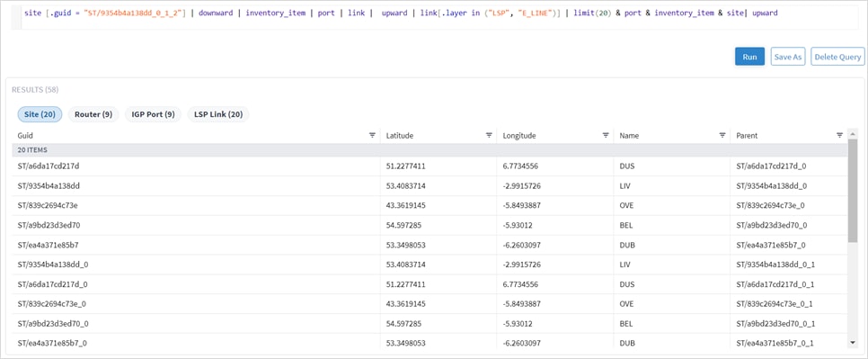Switch to the IGP Port (9) tab

point(154,114)
